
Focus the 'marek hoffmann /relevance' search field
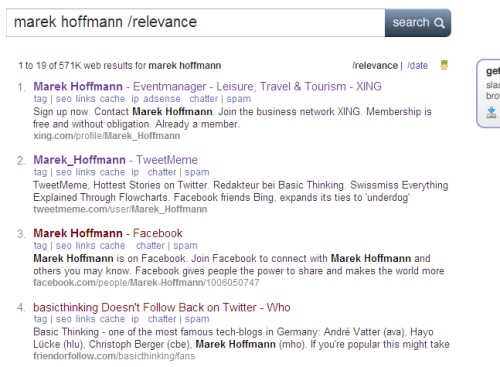pyautogui.click(x=196, y=23)
